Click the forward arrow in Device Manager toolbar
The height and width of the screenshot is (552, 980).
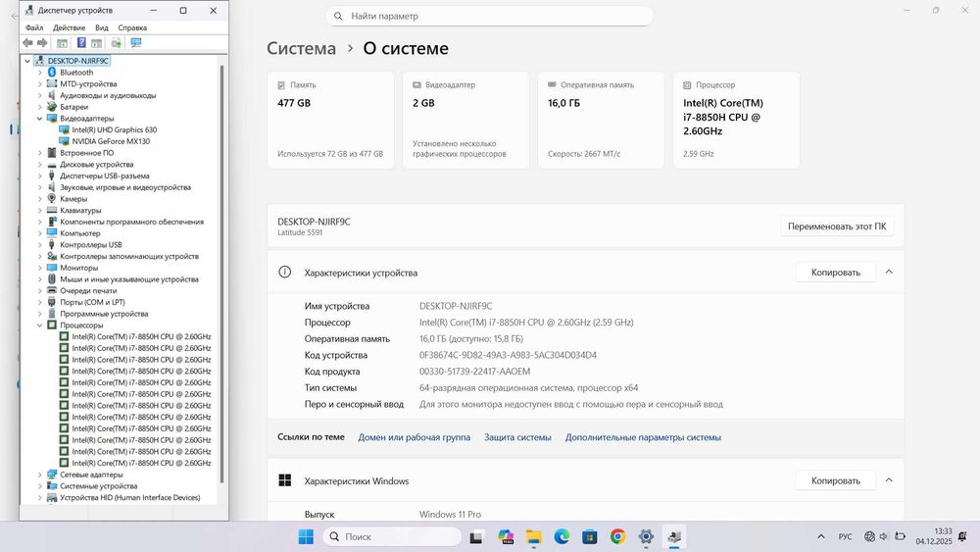click(42, 42)
